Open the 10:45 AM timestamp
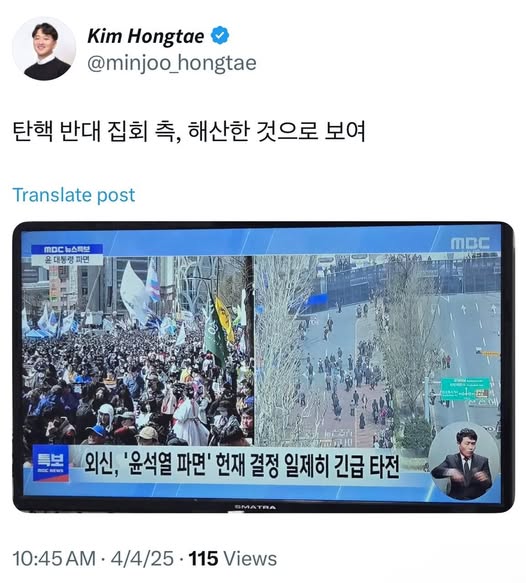This screenshot has height=583, width=526. point(54,558)
